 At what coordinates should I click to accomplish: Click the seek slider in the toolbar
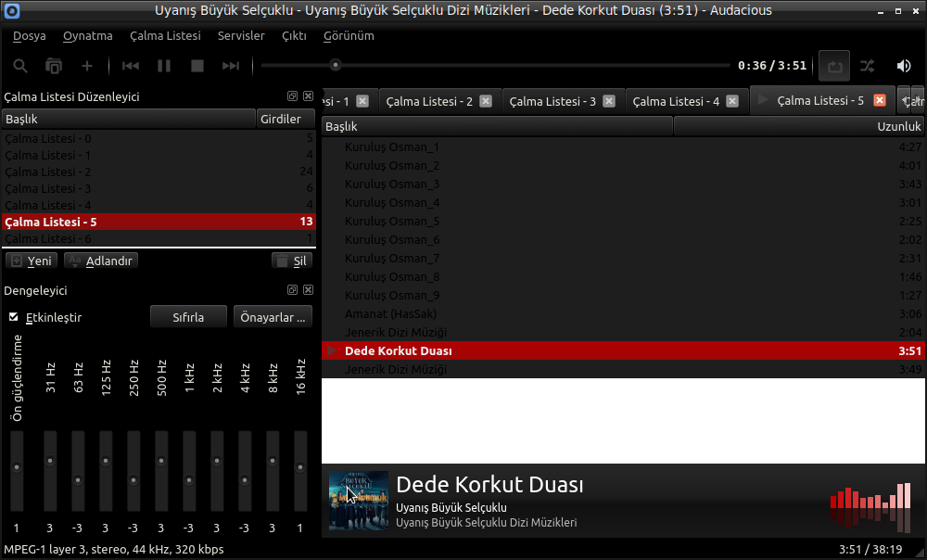(495, 66)
